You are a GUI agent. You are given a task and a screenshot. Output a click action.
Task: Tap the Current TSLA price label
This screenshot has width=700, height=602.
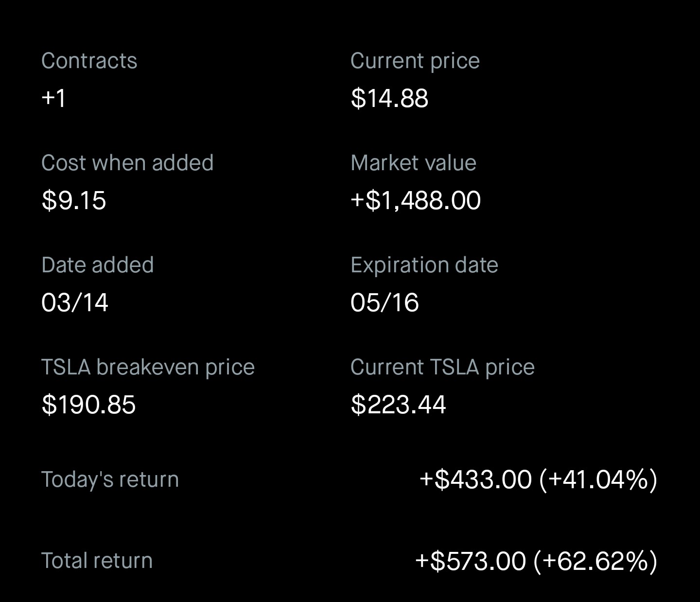click(442, 367)
